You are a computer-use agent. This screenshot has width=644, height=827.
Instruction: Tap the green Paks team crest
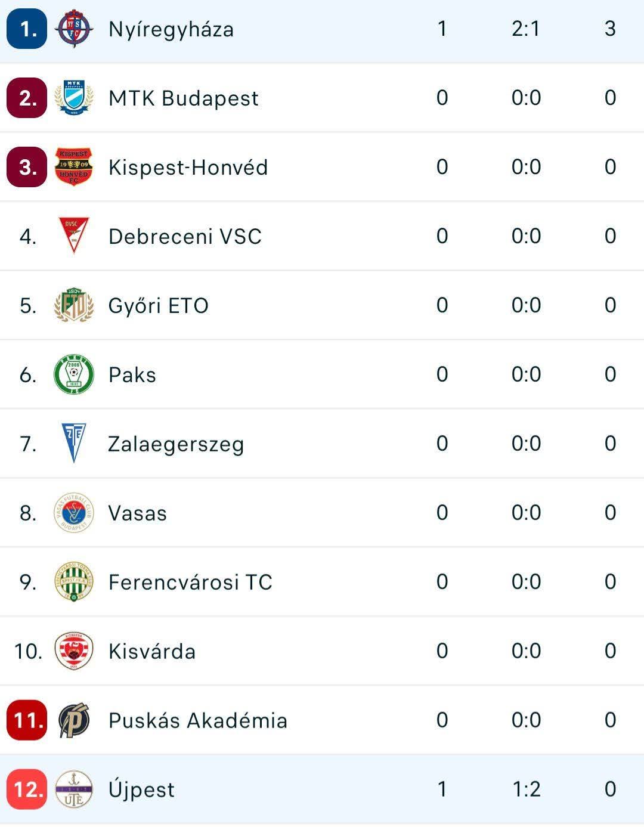point(74,374)
